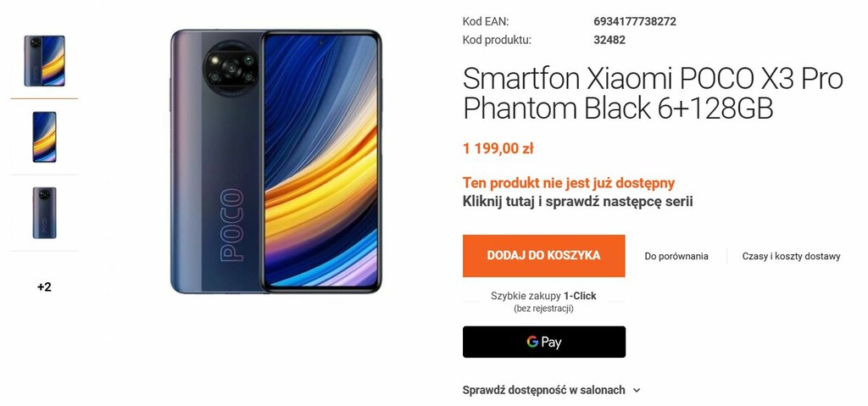Expand Sprawdź dostępność w salonach section
The height and width of the screenshot is (406, 868).
tap(551, 390)
